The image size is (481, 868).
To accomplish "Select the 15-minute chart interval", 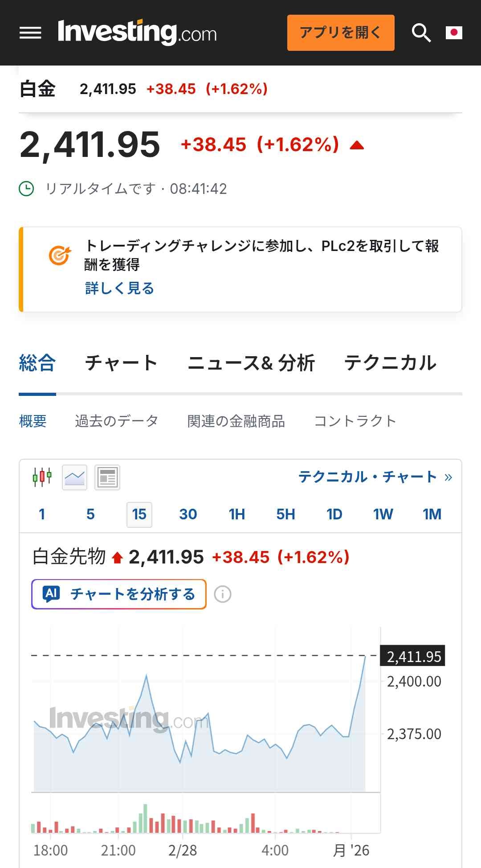I will (x=139, y=514).
